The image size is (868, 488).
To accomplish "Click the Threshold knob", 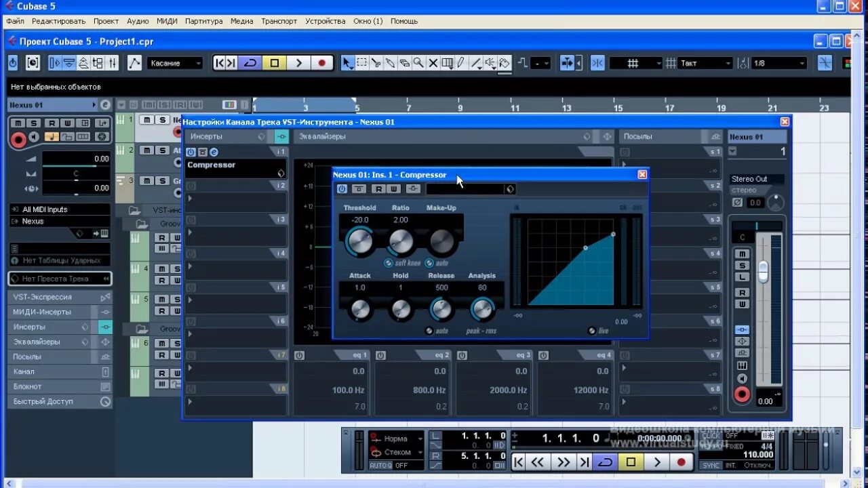I will click(359, 241).
